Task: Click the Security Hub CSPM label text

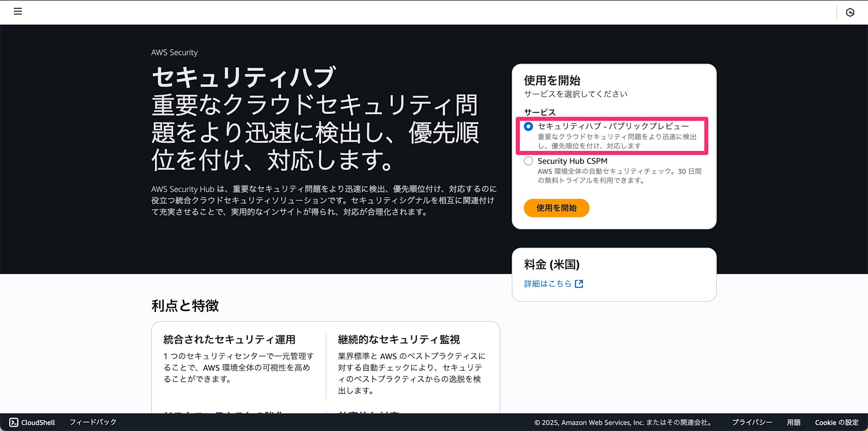Action: point(572,161)
